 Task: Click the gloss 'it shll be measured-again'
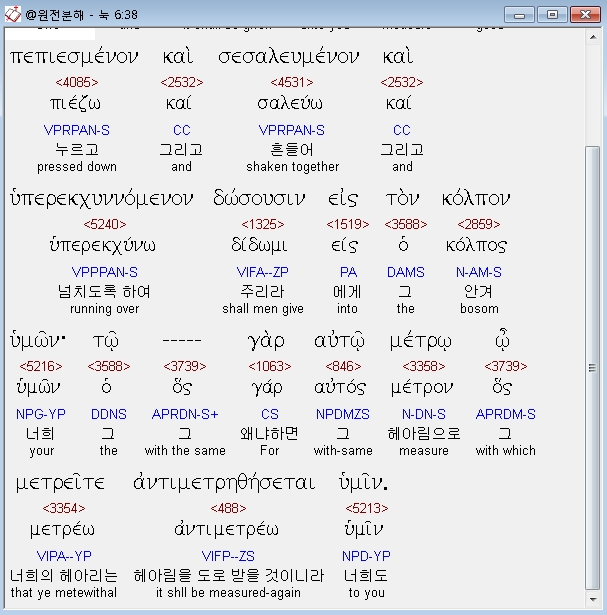click(x=228, y=593)
